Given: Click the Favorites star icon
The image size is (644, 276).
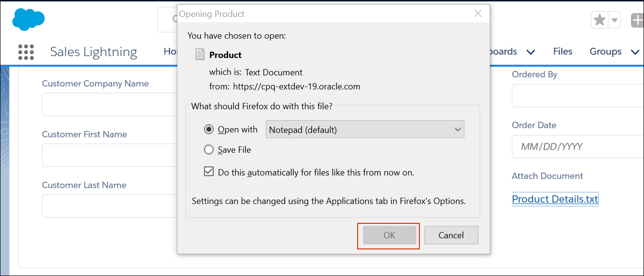Looking at the screenshot, I should click(x=600, y=20).
